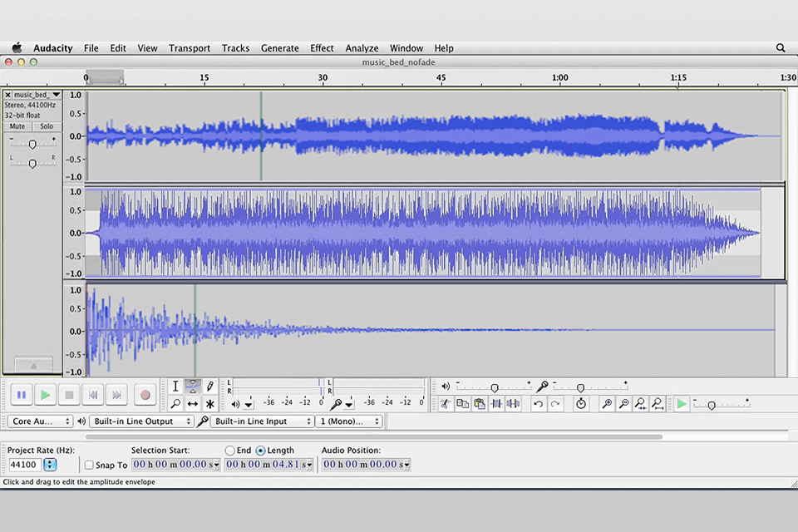Select the Draw (pencil) tool
This screenshot has height=532, width=798.
pyautogui.click(x=209, y=387)
